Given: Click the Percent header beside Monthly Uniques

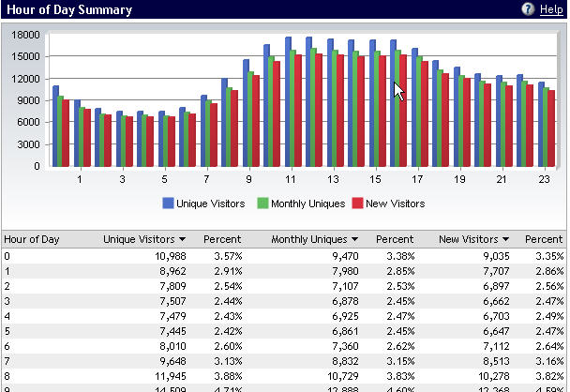Looking at the screenshot, I should coord(394,240).
